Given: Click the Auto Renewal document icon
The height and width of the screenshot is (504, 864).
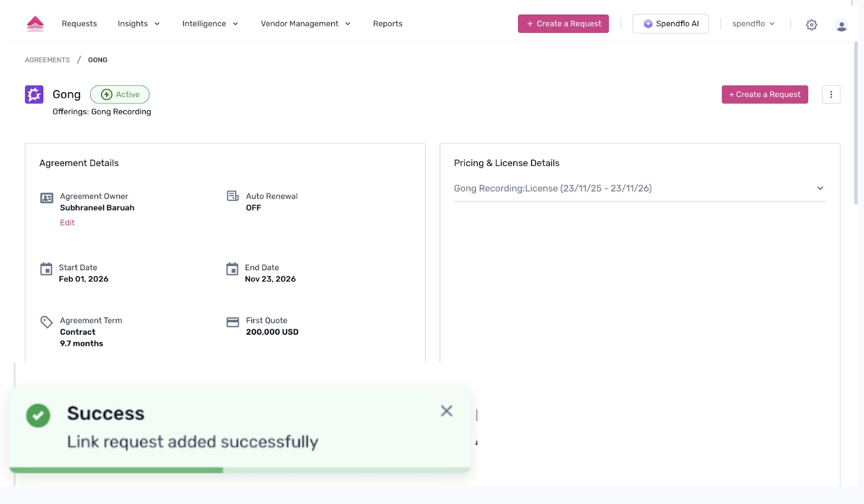Looking at the screenshot, I should pos(232,196).
